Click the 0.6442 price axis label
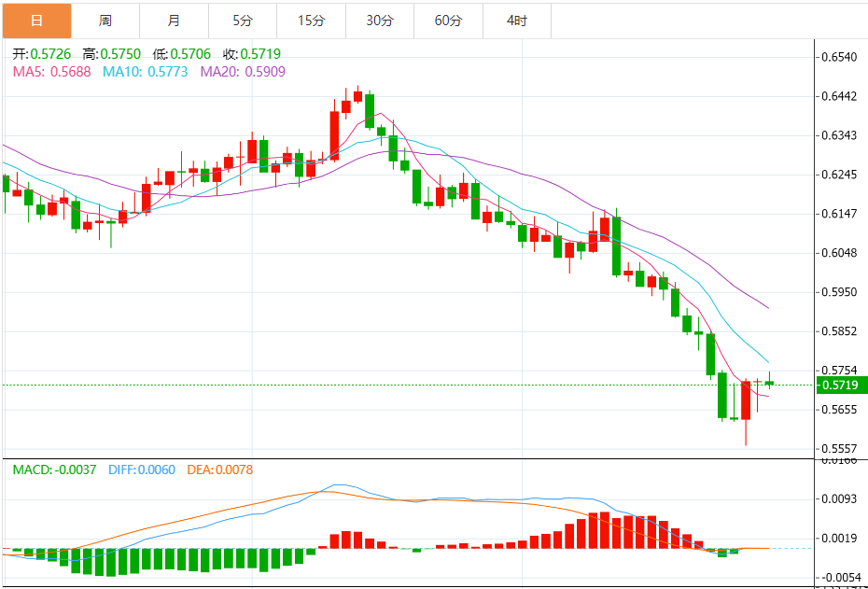868x589 pixels. coord(840,96)
